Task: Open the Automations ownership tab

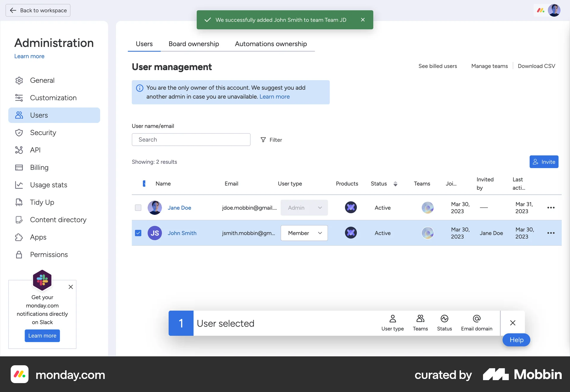Action: pos(270,44)
